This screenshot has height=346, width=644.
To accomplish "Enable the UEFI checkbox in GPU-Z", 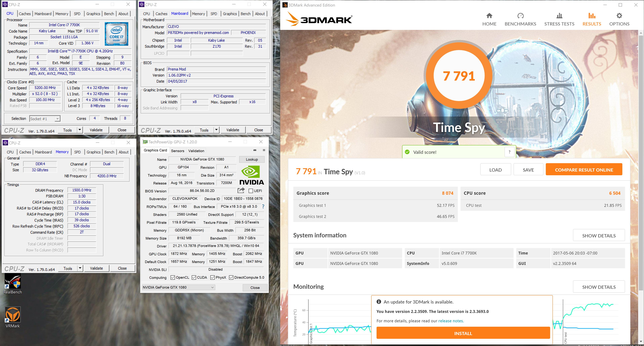I will click(x=251, y=191).
